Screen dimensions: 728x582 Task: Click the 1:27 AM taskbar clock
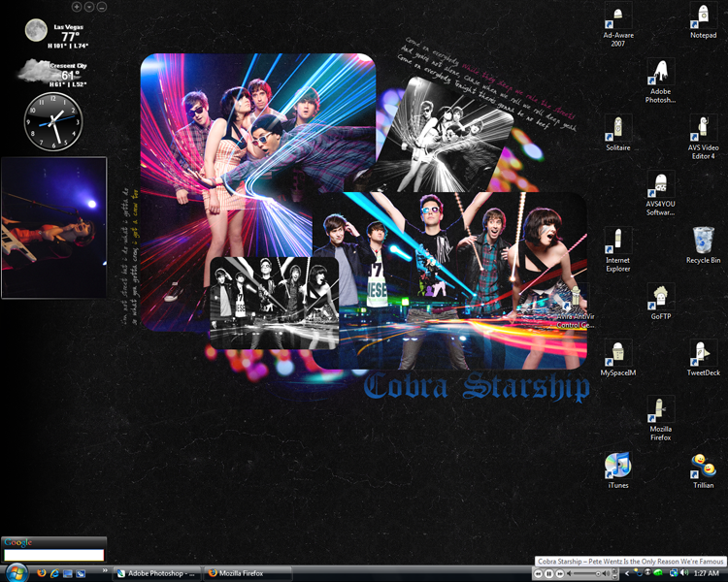click(707, 573)
